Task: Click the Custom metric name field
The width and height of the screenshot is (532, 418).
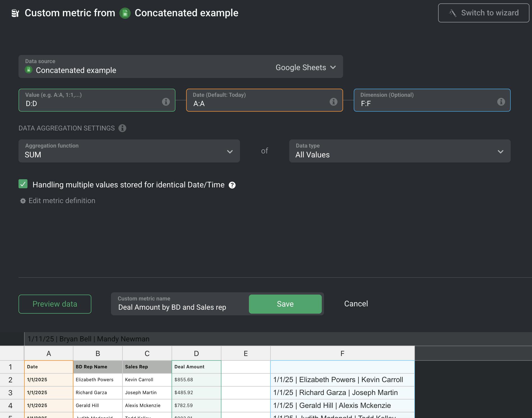Action: tap(179, 307)
